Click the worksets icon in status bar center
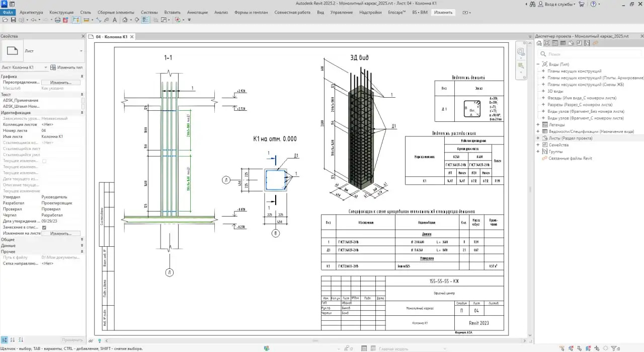Viewport: 644px width, 352px height. 267,348
